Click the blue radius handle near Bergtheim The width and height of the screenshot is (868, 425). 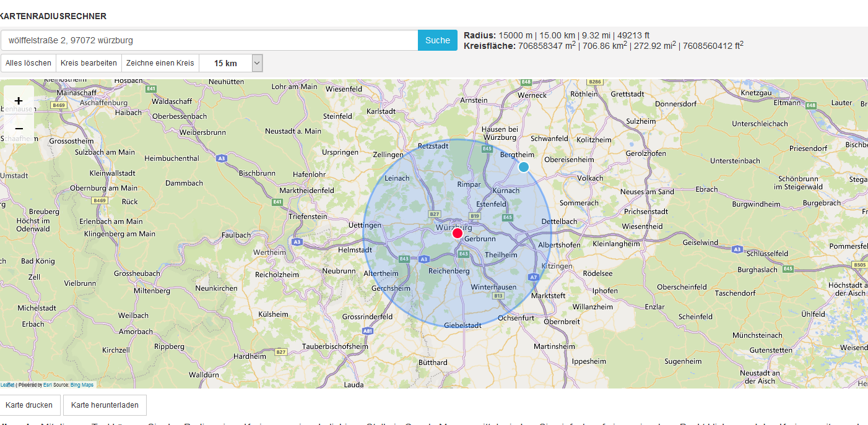coord(524,166)
